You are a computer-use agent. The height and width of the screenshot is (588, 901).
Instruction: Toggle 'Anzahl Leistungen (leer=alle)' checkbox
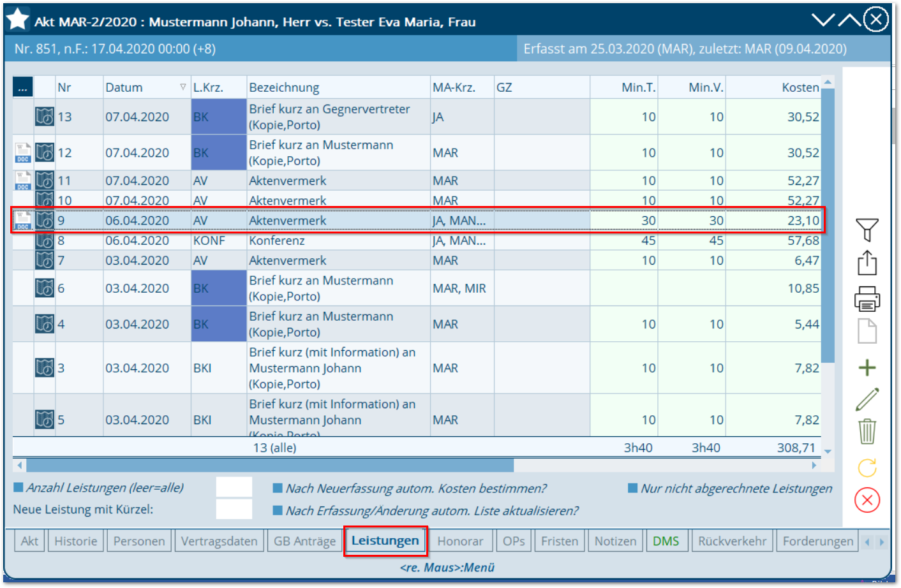pyautogui.click(x=19, y=488)
